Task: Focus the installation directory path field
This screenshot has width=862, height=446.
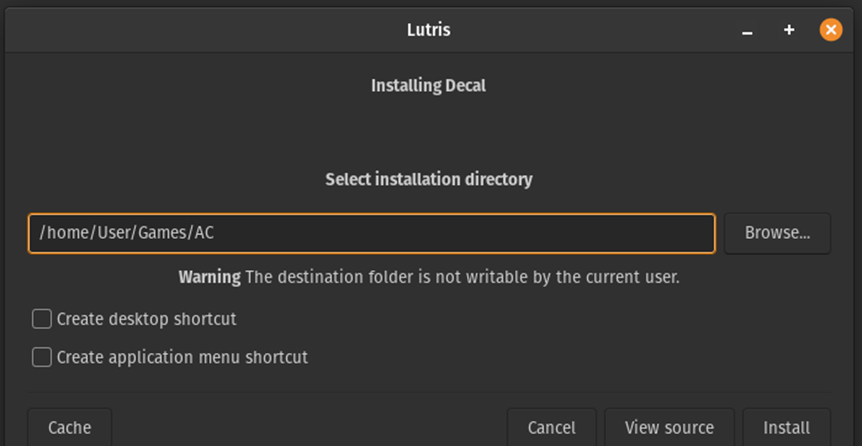Action: pos(450,233)
